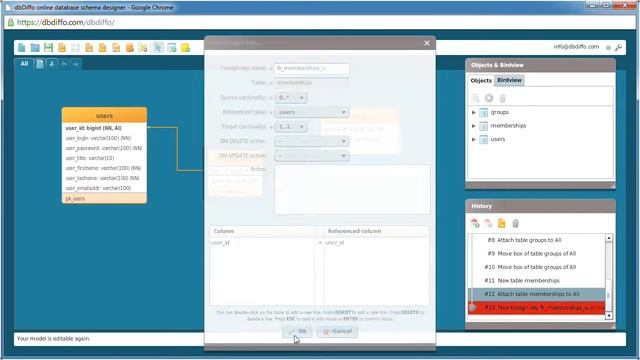Viewport: 640px width, 360px height.
Task: Click the Referenced column header
Action: point(376,231)
